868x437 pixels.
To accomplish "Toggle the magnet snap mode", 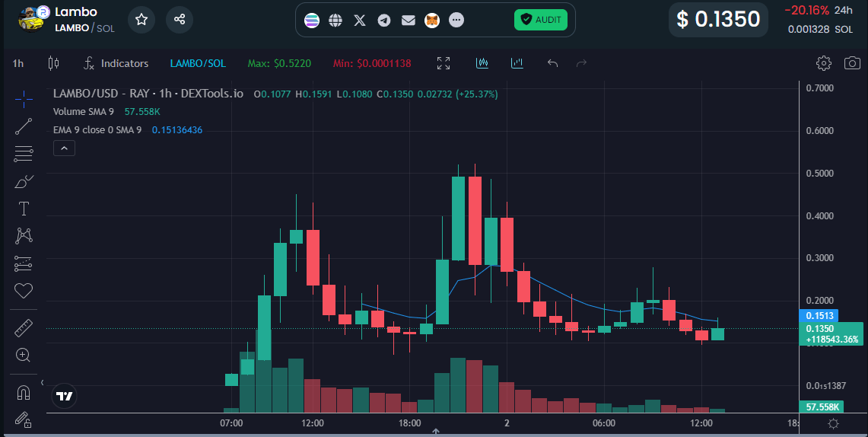I will tap(24, 393).
